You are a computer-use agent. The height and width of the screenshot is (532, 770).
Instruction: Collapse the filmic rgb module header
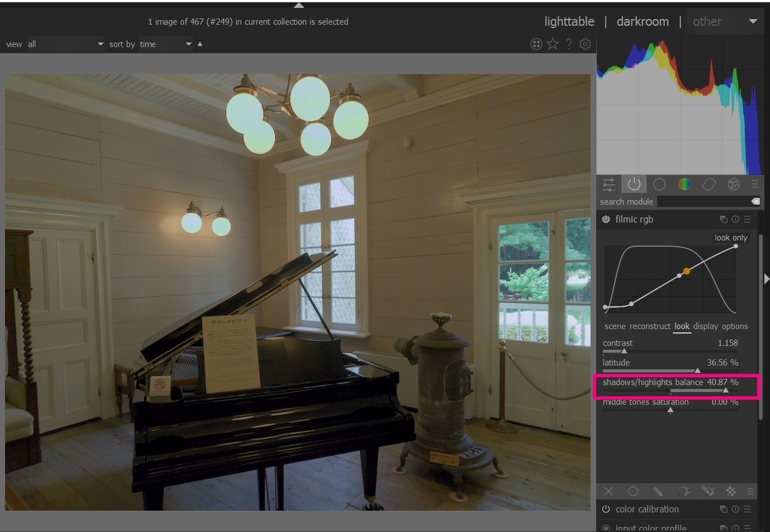coord(635,219)
